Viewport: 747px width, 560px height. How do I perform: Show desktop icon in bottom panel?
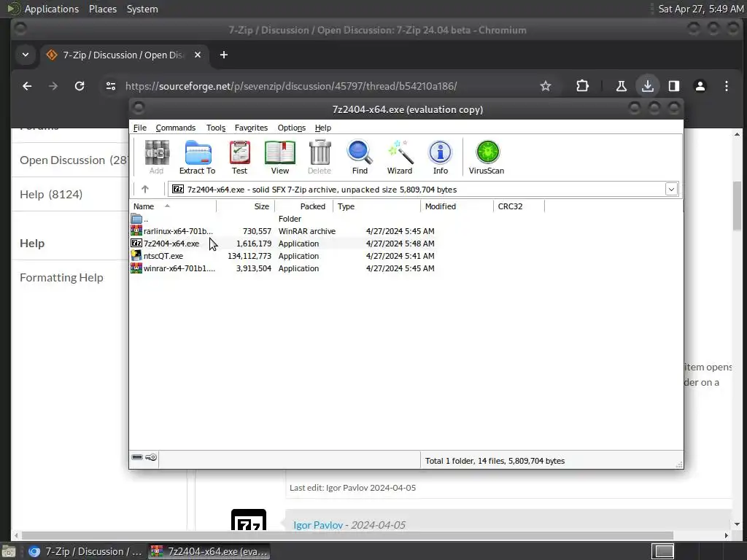click(8, 551)
